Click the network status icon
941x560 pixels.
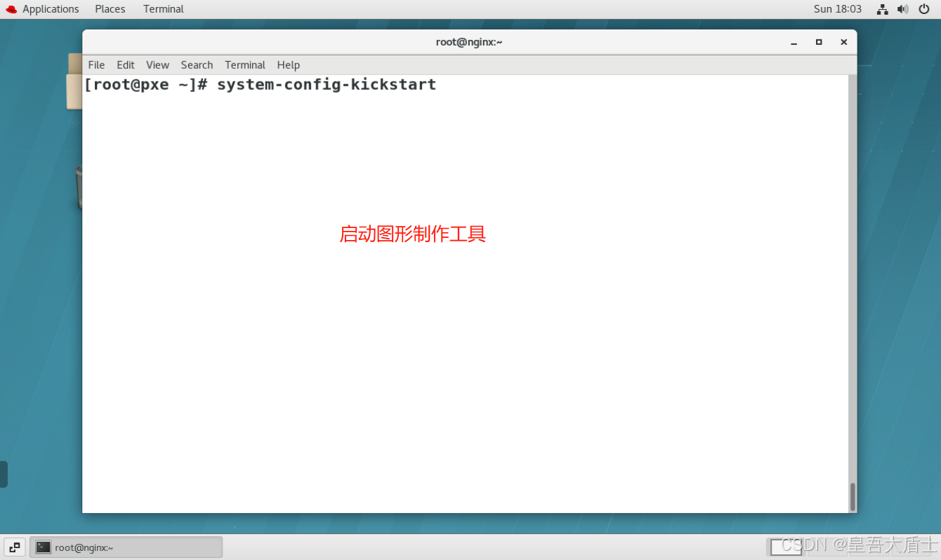(883, 9)
